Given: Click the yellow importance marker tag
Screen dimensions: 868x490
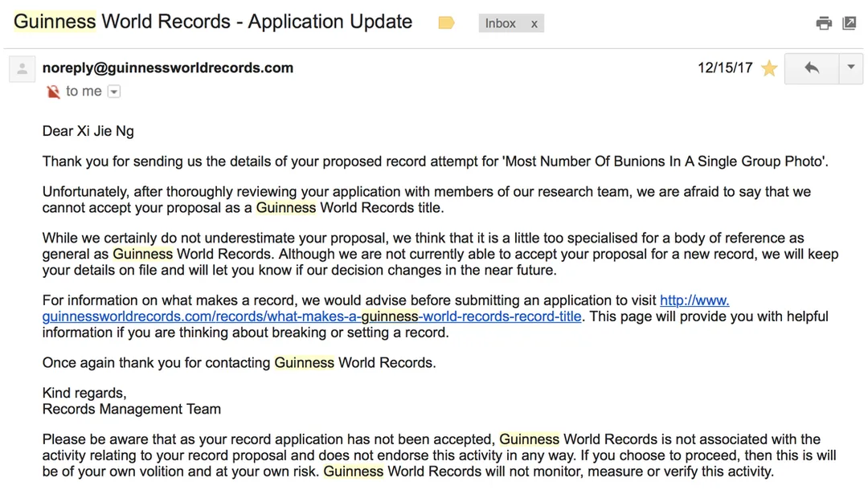Looking at the screenshot, I should click(x=446, y=23).
